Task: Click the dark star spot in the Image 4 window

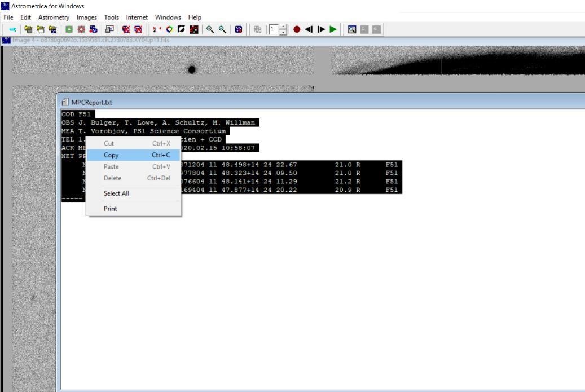Action: 192,69
